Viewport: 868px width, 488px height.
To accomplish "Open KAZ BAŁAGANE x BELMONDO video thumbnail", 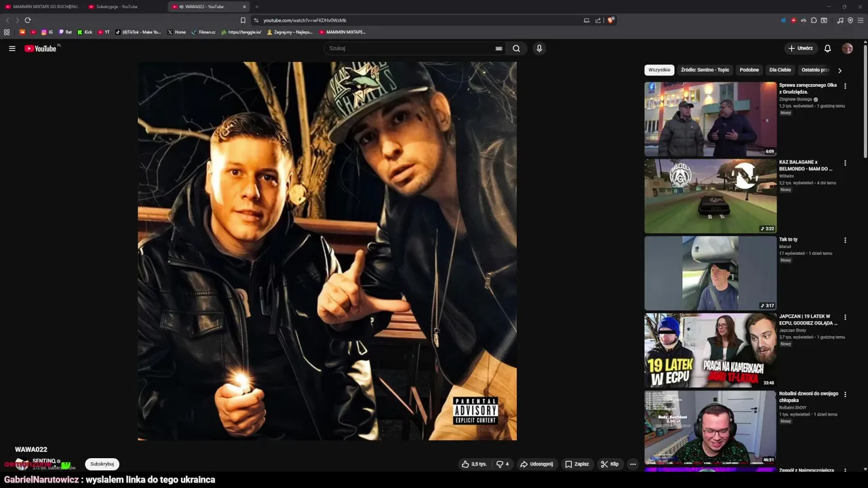I will [x=710, y=197].
